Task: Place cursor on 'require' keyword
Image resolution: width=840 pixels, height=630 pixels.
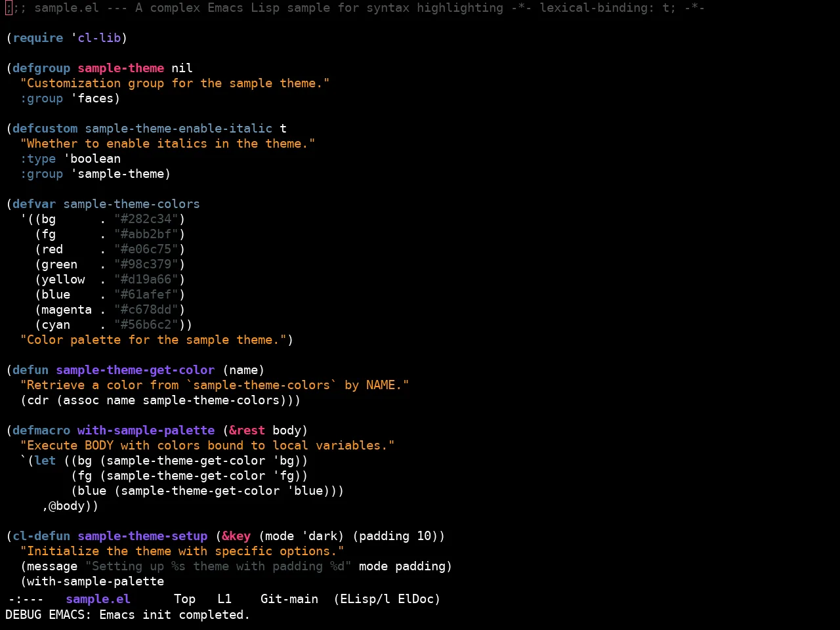Action: (x=38, y=38)
